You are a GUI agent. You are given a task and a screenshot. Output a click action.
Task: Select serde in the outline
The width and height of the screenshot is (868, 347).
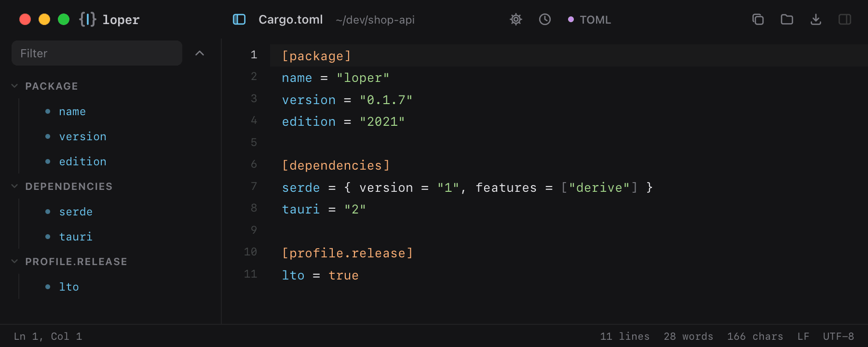pyautogui.click(x=76, y=212)
